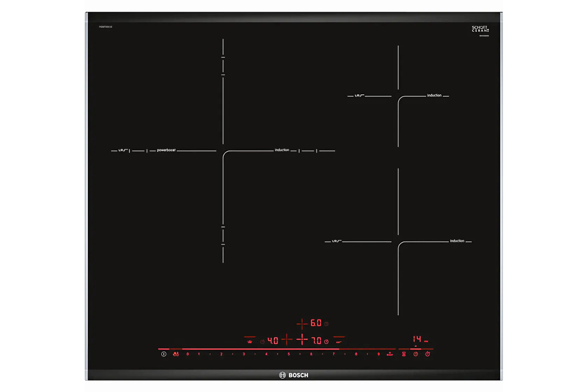Screen dimensions: 588x392
Task: Set the power slider to level 4
Action: point(267,354)
